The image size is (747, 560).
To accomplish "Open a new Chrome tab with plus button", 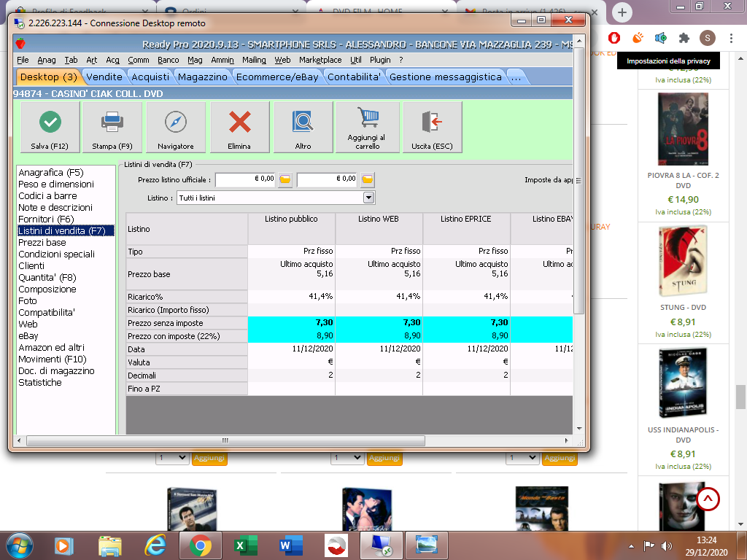I will pyautogui.click(x=622, y=12).
